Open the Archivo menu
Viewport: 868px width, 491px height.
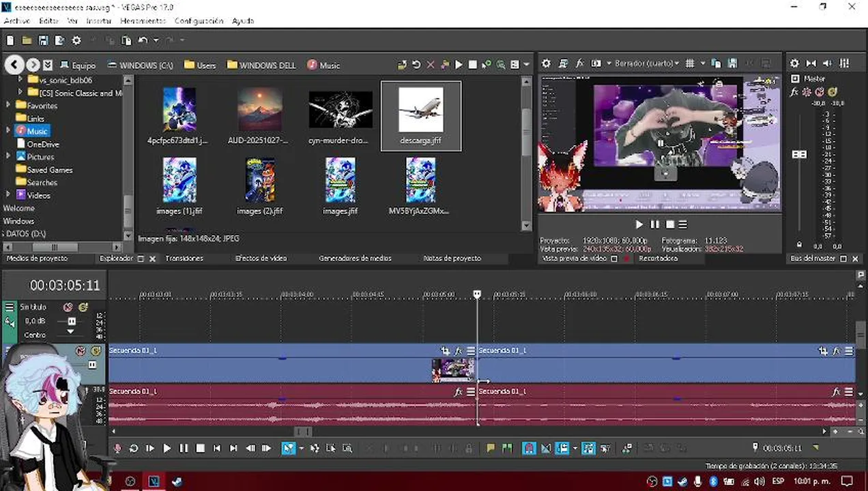tap(17, 21)
